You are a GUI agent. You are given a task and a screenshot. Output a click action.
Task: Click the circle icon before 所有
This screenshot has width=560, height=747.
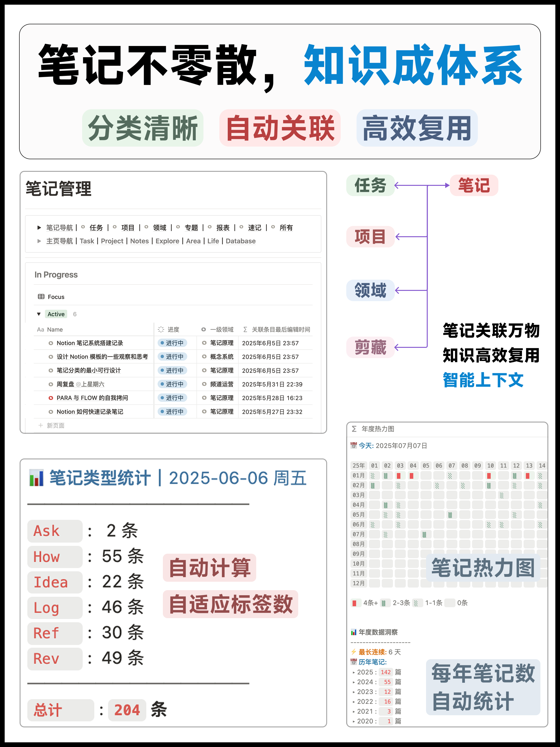273,227
